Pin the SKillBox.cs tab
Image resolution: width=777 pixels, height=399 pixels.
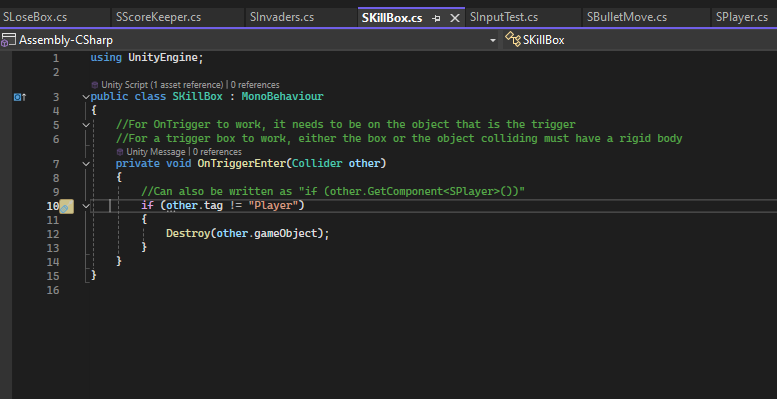[436, 18]
